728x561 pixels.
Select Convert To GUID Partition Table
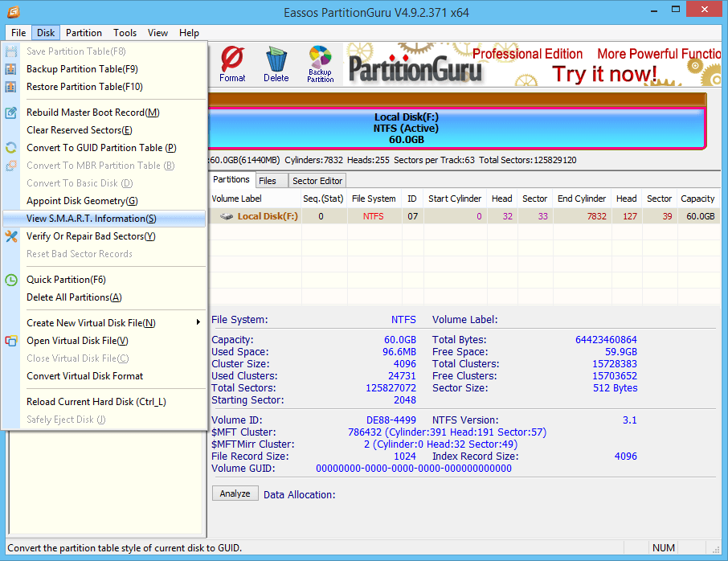pos(100,148)
